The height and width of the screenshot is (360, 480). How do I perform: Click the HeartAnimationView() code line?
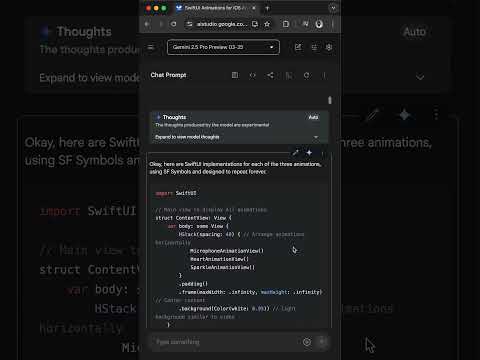[219, 259]
